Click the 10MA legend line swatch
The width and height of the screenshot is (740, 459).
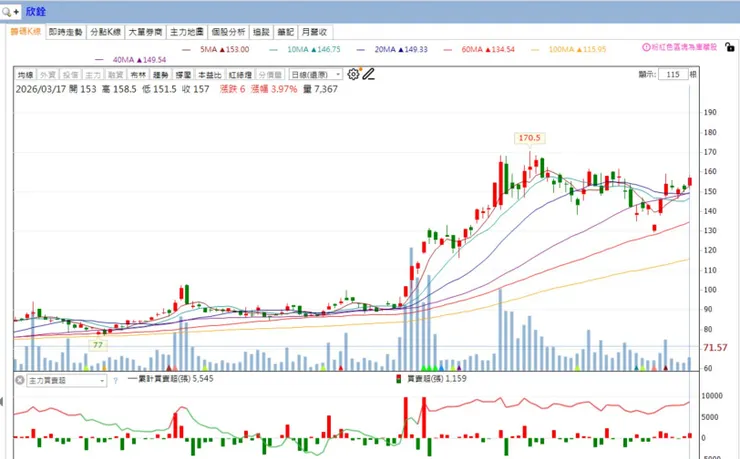[x=274, y=50]
